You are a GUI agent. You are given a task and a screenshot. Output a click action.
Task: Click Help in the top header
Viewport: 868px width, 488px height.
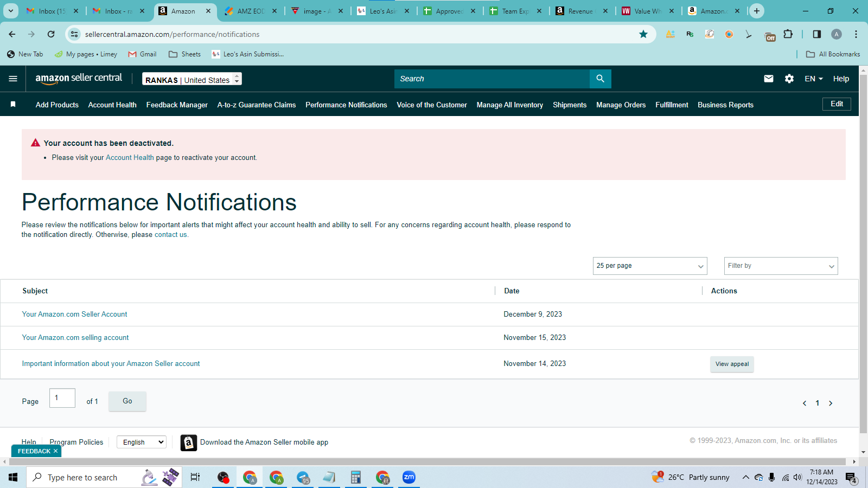(841, 79)
